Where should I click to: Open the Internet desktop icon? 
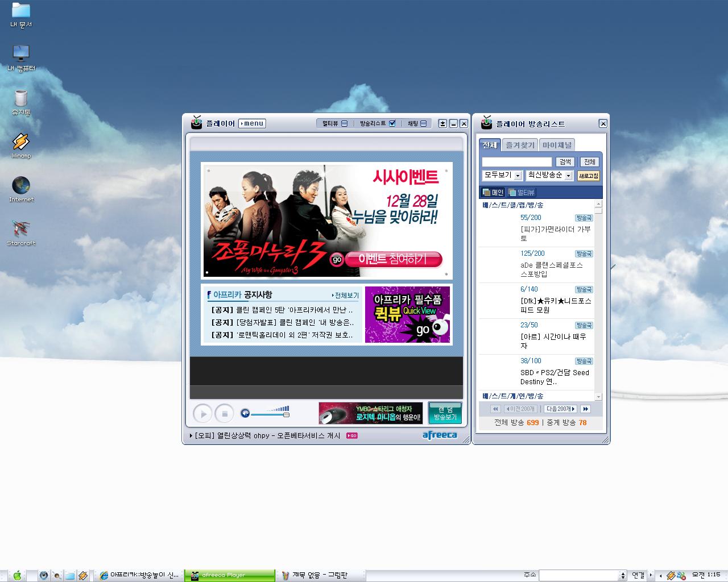point(21,189)
